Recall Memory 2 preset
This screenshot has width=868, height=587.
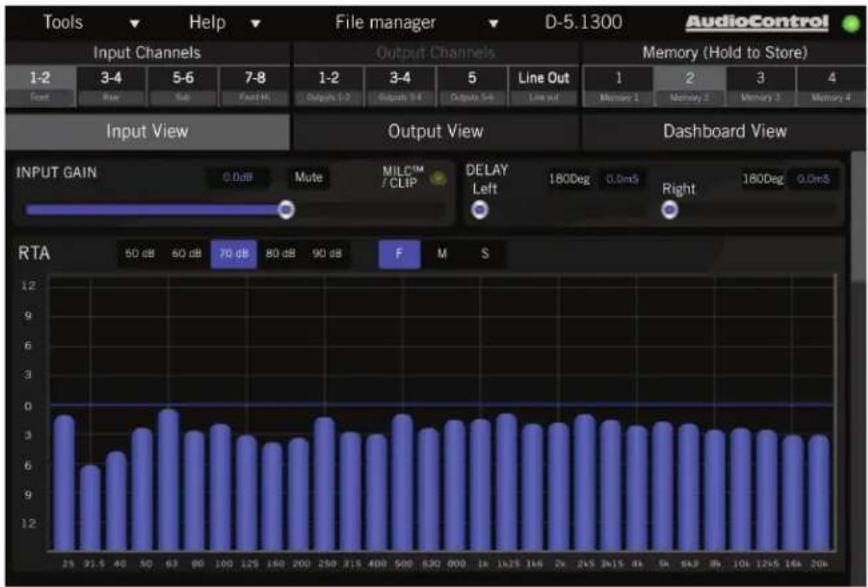click(690, 86)
